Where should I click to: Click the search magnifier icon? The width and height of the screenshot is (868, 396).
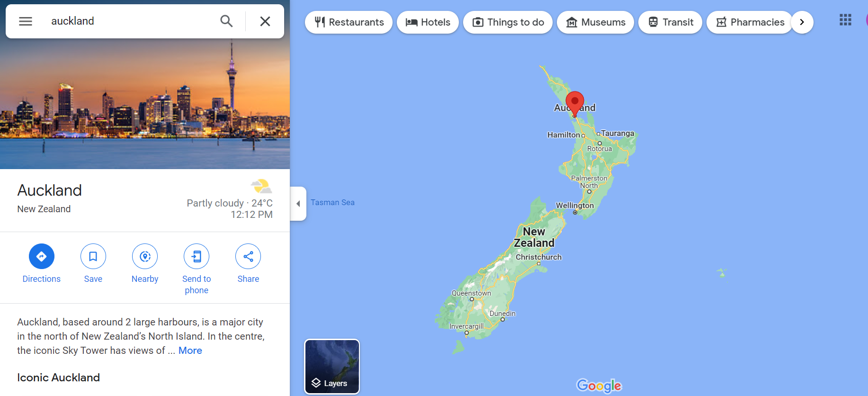[x=226, y=21]
